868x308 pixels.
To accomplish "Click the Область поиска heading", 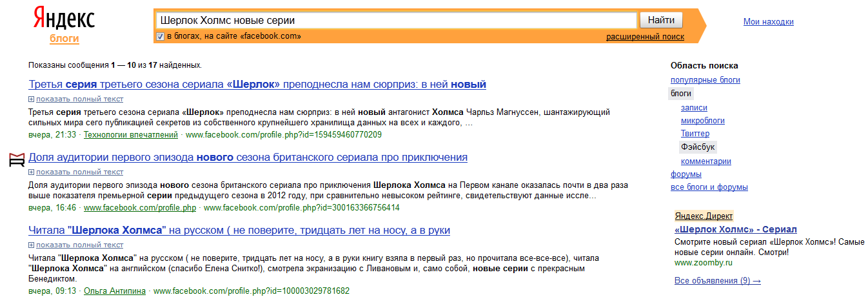I will (704, 66).
